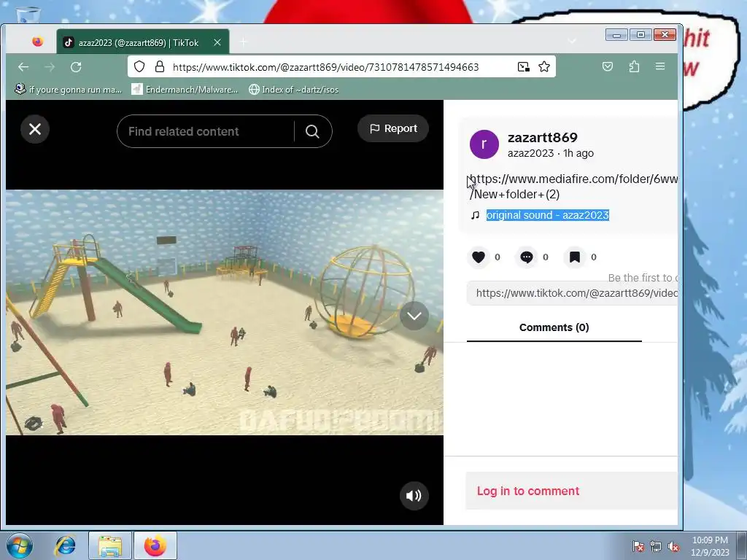Screen dimensions: 747x560
Task: Open Firefox hamburger application menu
Action: (659, 66)
